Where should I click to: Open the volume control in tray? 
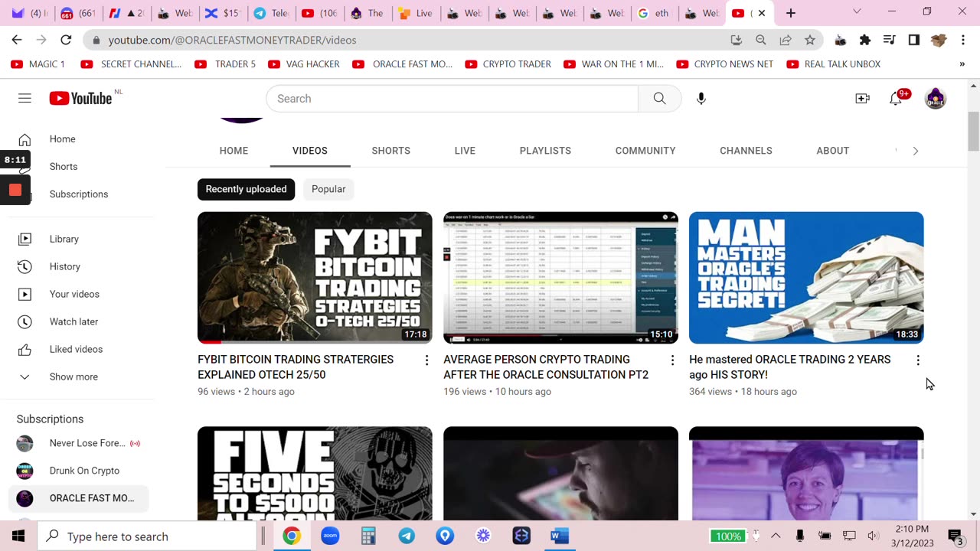(x=873, y=536)
